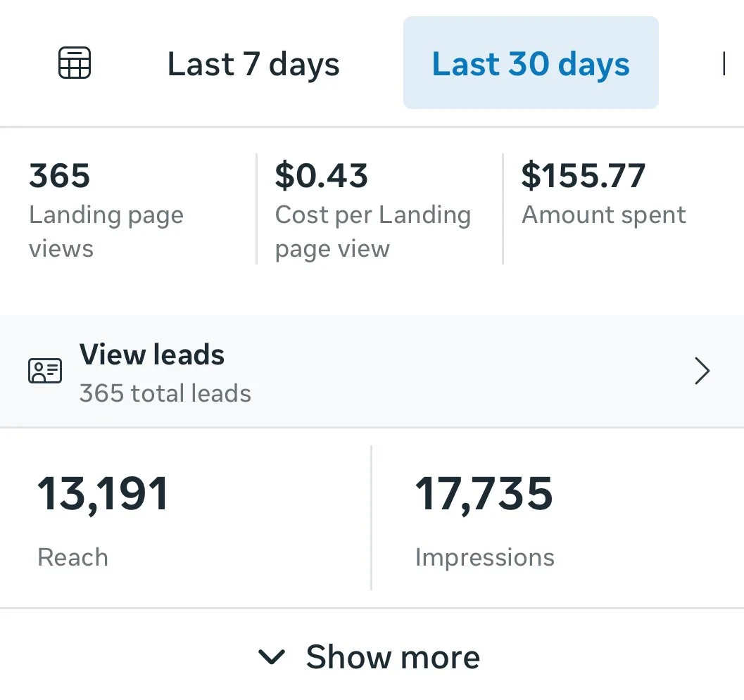Screen dimensions: 744x700
Task: Open the View leads row
Action: click(372, 371)
